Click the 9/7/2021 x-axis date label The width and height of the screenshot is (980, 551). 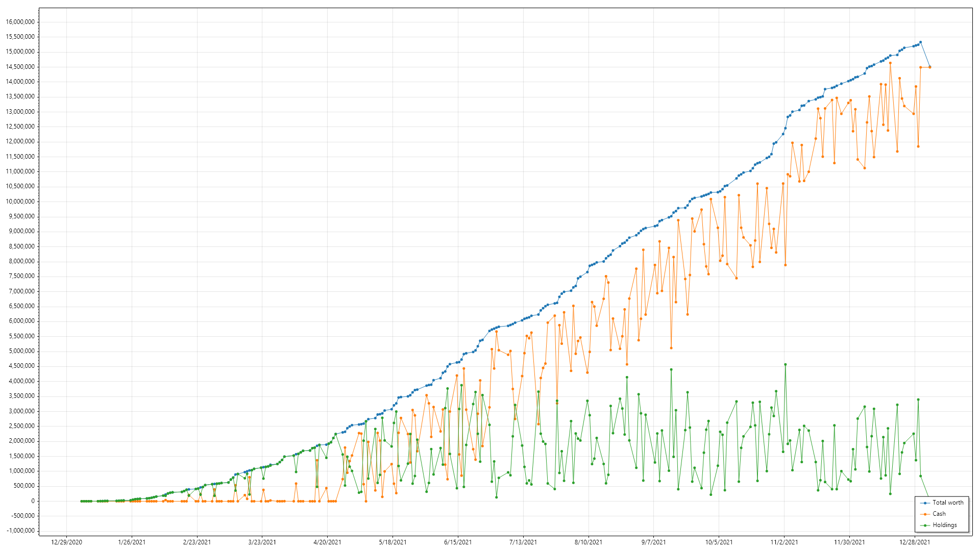tap(654, 542)
